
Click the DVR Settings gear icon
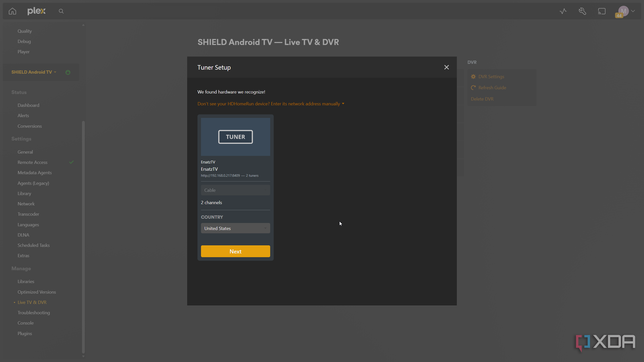(x=473, y=76)
